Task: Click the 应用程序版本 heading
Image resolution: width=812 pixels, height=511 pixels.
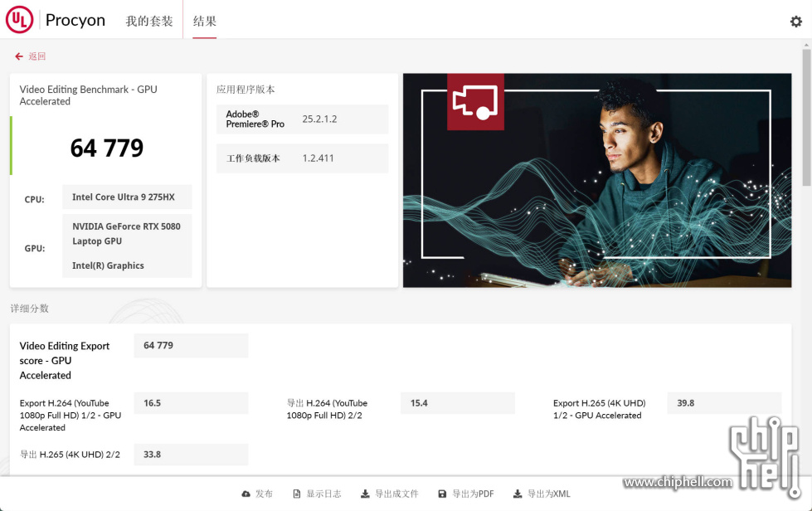Action: point(246,90)
